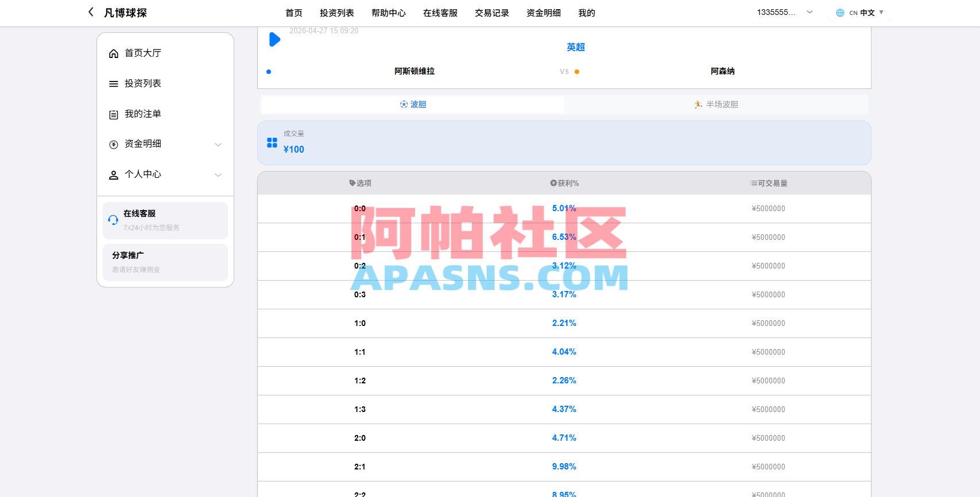This screenshot has height=497, width=980.
Task: Select the 0:2 score option
Action: (x=360, y=266)
